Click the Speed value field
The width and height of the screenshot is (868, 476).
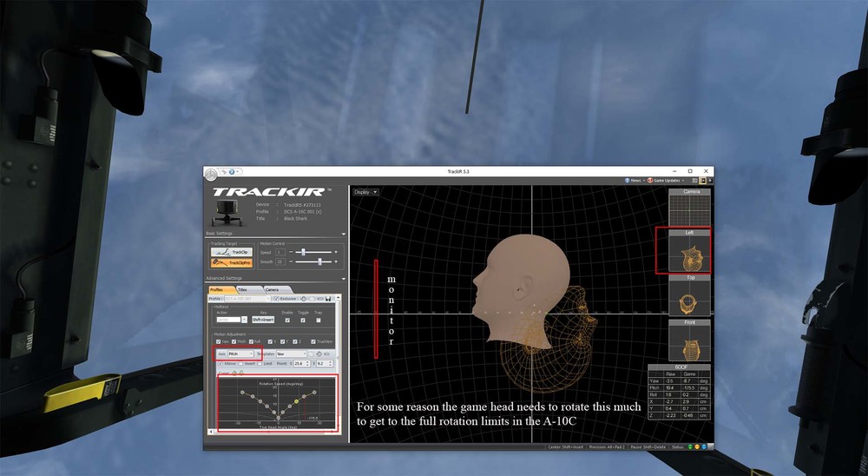click(x=280, y=252)
